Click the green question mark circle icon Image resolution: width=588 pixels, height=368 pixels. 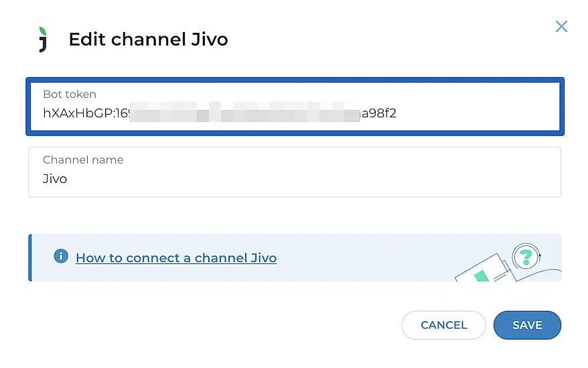click(526, 257)
